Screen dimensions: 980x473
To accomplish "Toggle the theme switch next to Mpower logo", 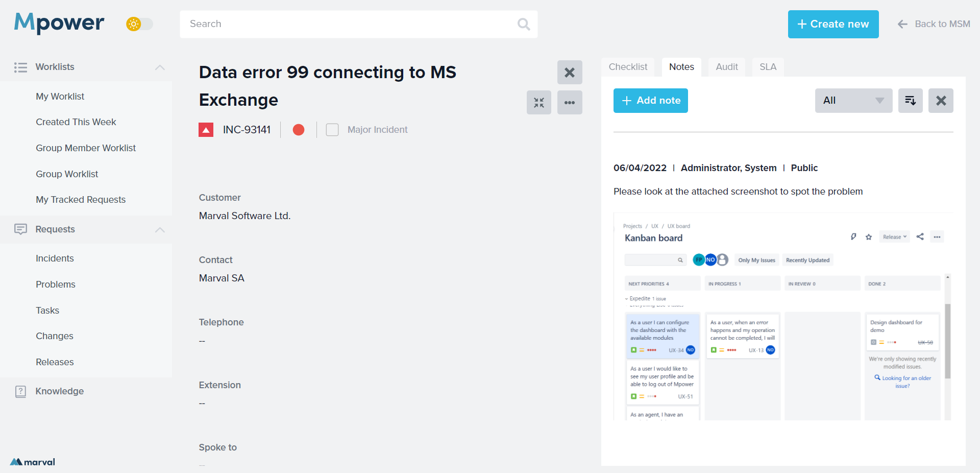I will coord(139,24).
